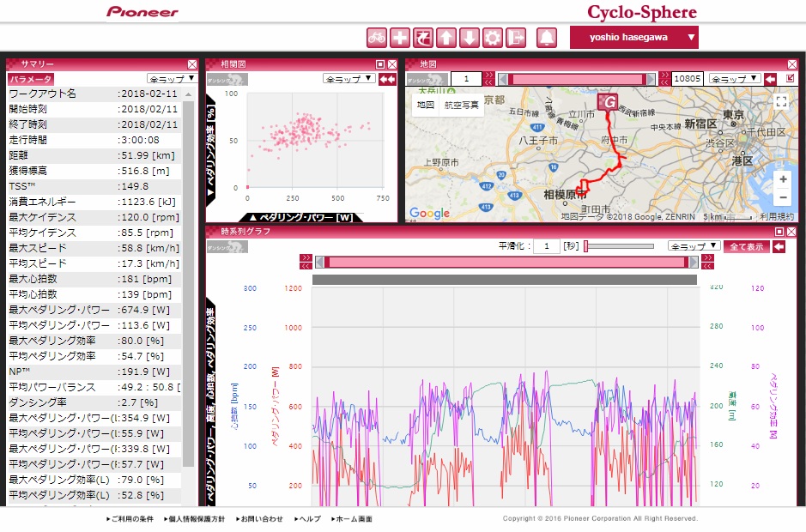
Task: Zoom in on the map
Action: click(783, 179)
